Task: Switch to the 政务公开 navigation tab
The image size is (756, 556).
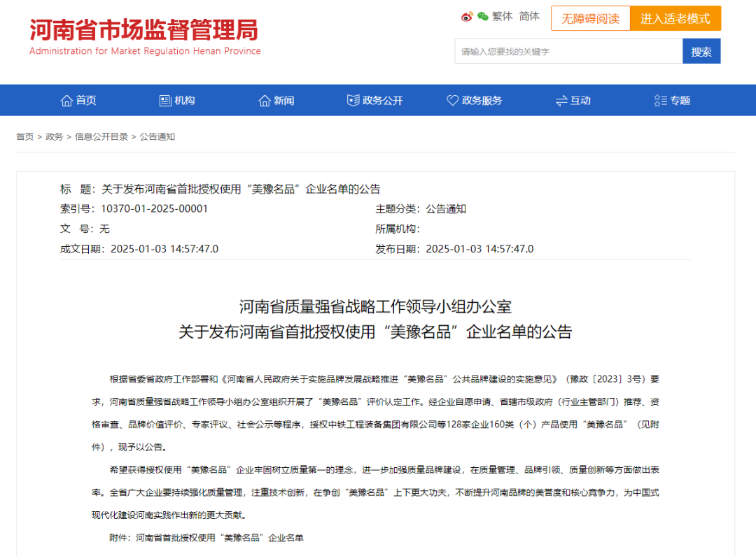Action: click(374, 99)
